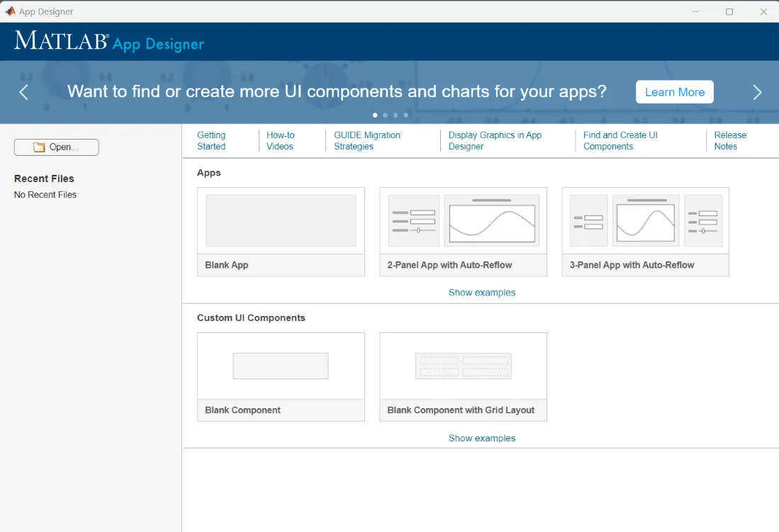
Task: Open GUIDE Migration Strategies link
Action: [x=366, y=140]
